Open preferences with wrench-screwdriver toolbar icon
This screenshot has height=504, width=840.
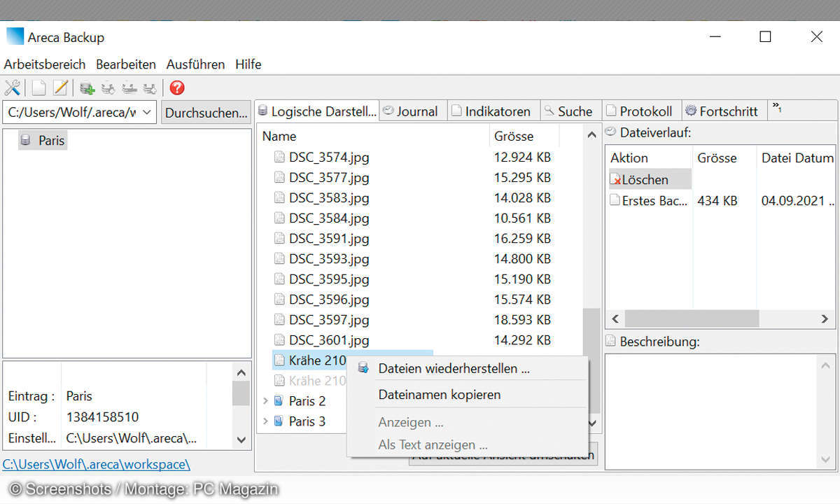click(x=13, y=88)
